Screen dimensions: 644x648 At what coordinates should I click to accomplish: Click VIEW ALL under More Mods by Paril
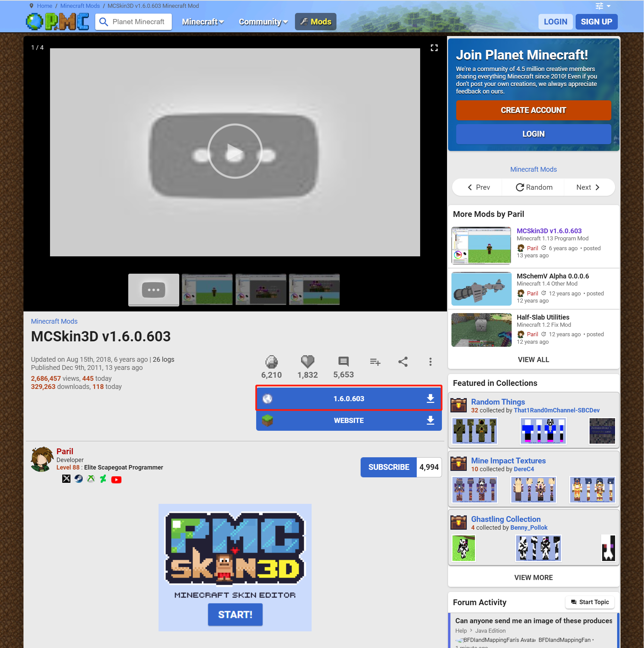click(x=533, y=360)
